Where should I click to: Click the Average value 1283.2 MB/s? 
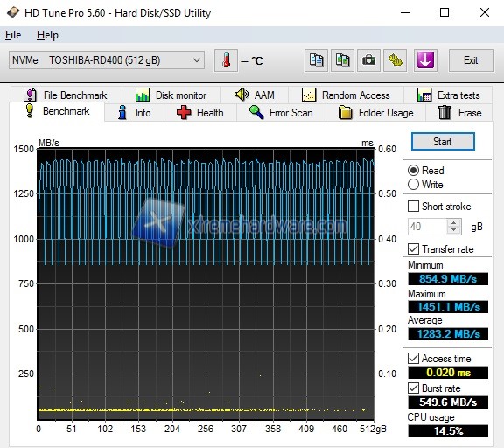click(x=448, y=334)
